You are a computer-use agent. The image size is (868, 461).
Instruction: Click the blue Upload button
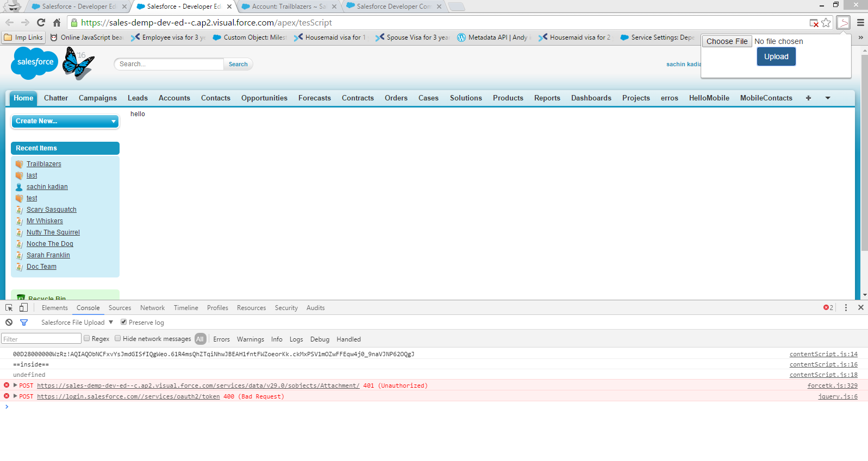point(776,56)
